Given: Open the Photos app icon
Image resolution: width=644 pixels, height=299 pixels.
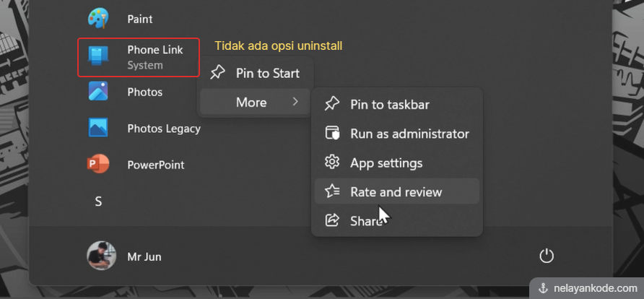Looking at the screenshot, I should (x=98, y=92).
